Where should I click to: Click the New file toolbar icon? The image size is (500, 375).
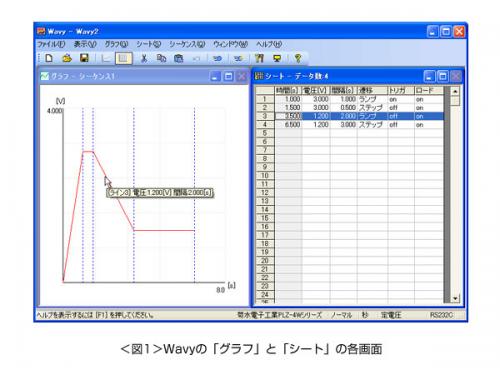(x=49, y=58)
